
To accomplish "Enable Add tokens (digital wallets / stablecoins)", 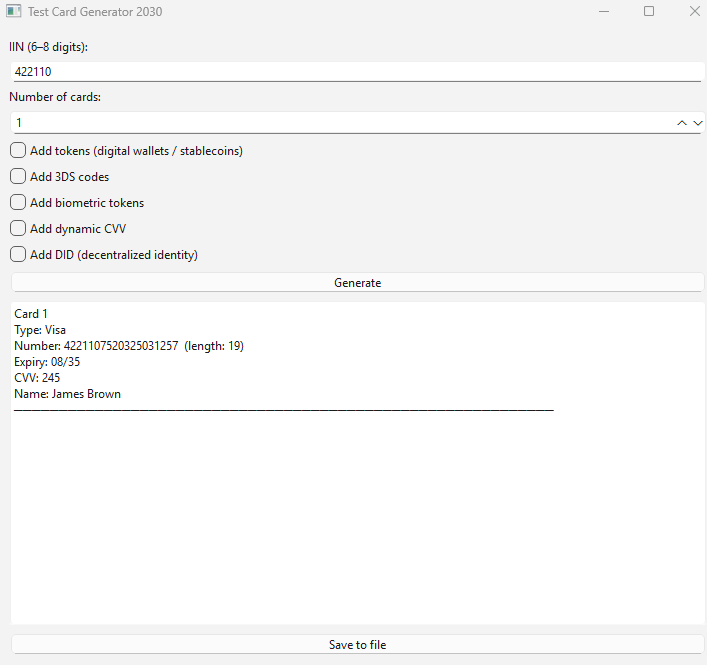I will point(19,151).
